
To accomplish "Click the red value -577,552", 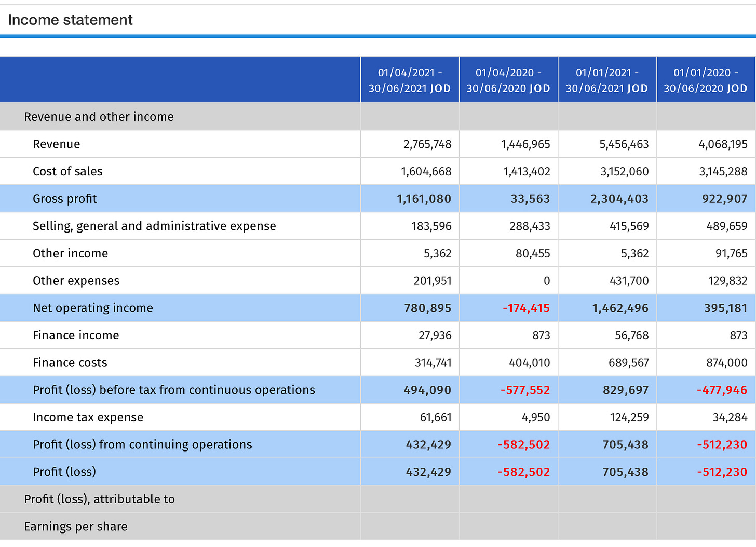I will [525, 390].
